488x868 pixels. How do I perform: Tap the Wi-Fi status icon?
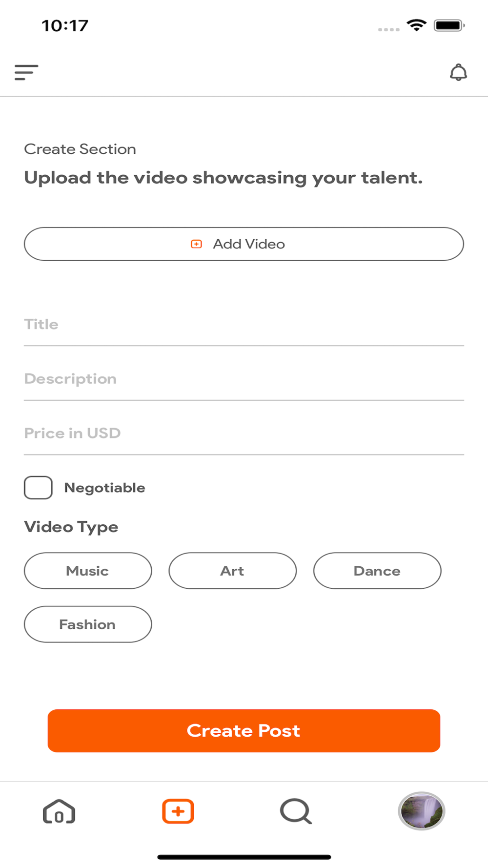416,25
